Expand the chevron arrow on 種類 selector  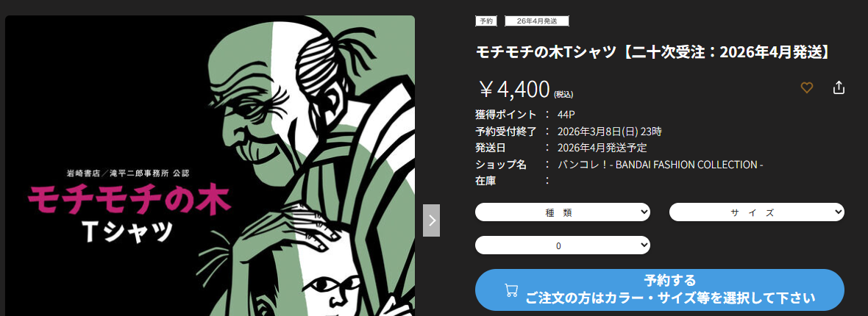[x=643, y=212]
